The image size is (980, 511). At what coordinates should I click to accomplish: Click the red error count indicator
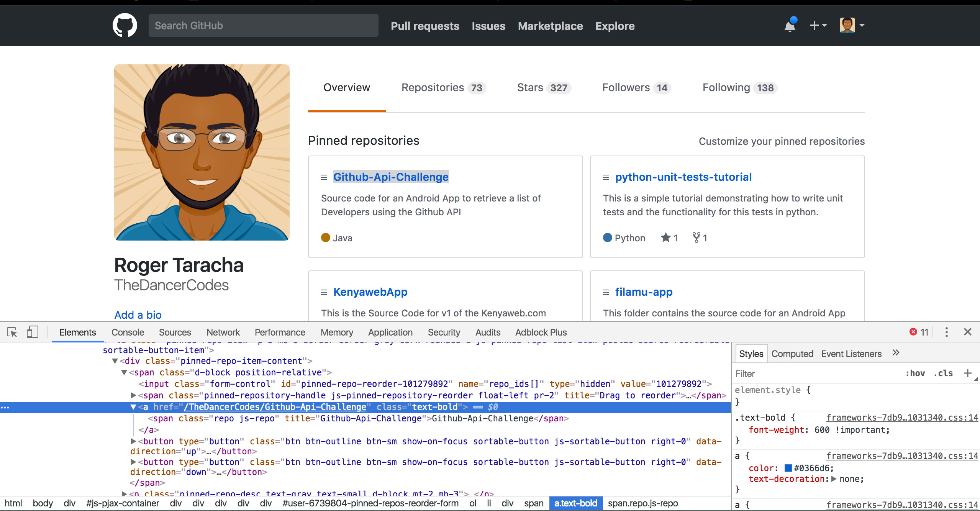(x=919, y=332)
